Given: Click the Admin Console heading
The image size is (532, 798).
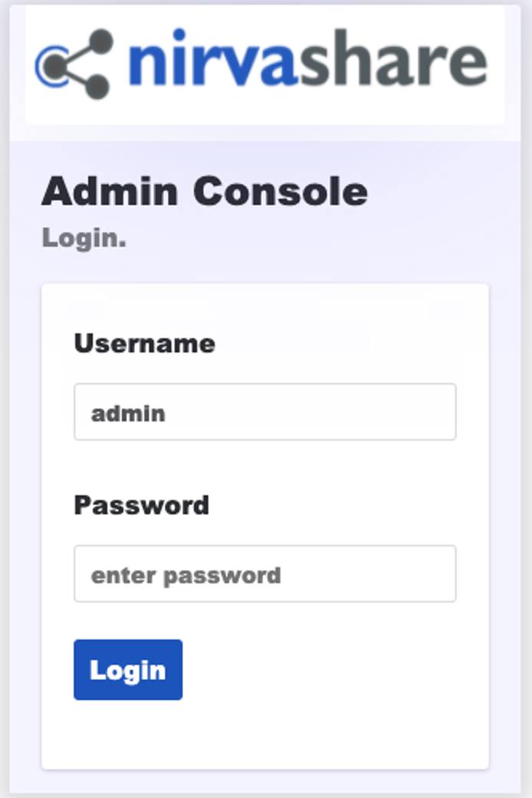Looking at the screenshot, I should (205, 192).
